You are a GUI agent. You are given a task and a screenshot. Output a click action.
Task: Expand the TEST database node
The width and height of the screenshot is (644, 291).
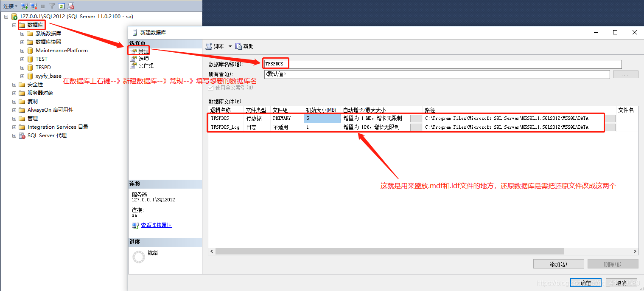coord(22,59)
